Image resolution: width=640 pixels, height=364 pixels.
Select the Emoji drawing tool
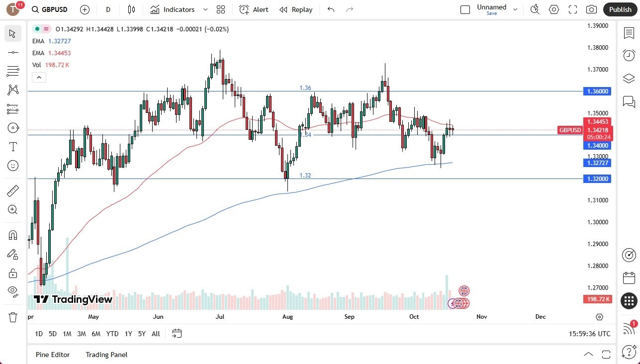coord(13,166)
